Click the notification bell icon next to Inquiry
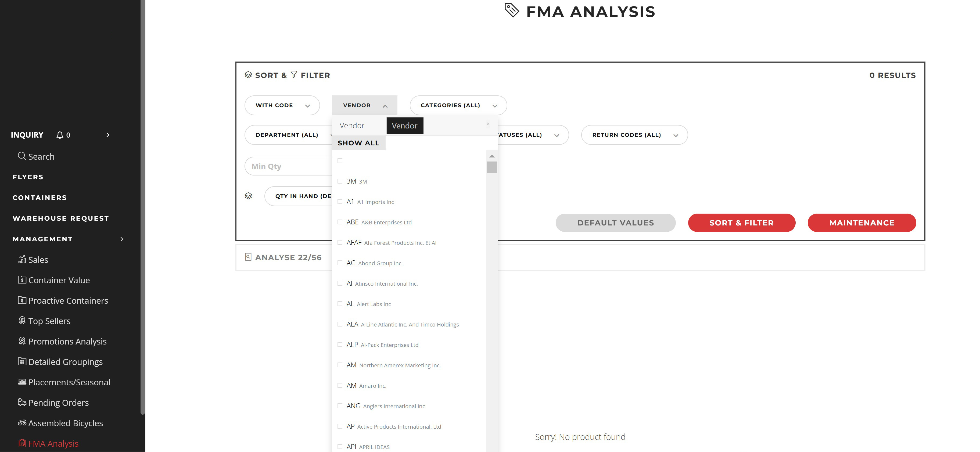Viewport: 980px width, 452px height. coord(60,135)
